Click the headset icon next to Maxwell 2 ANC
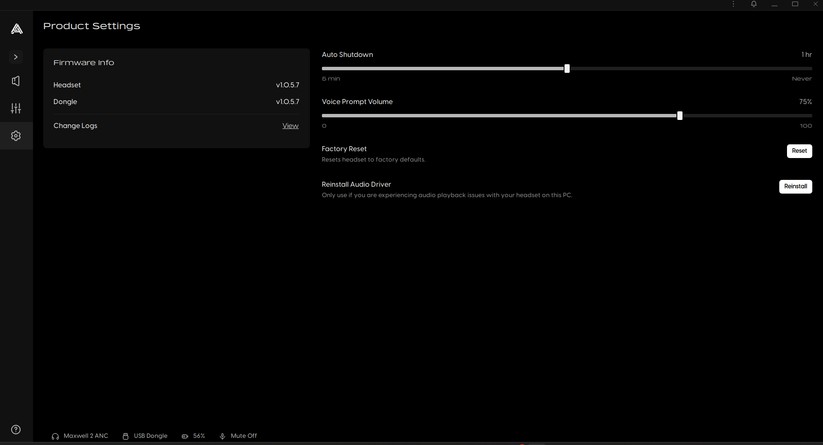 click(x=55, y=437)
